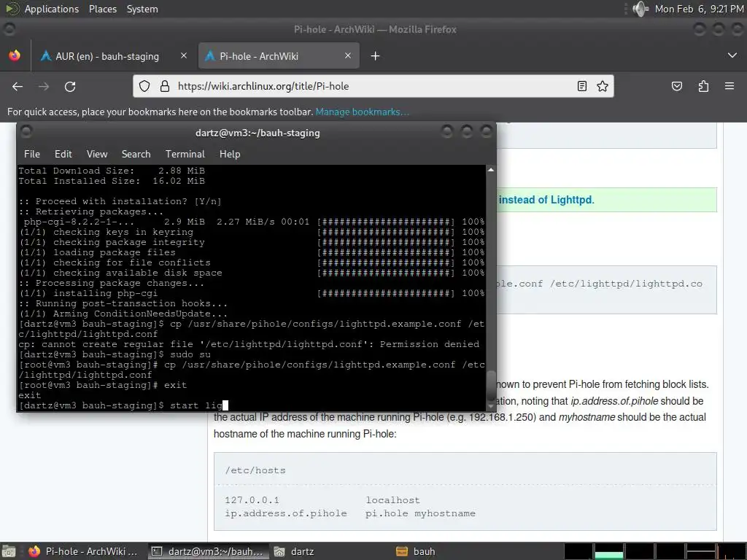The image size is (747, 560).
Task: Click the '127.0.0.1' entry in hosts block
Action: coord(252,500)
